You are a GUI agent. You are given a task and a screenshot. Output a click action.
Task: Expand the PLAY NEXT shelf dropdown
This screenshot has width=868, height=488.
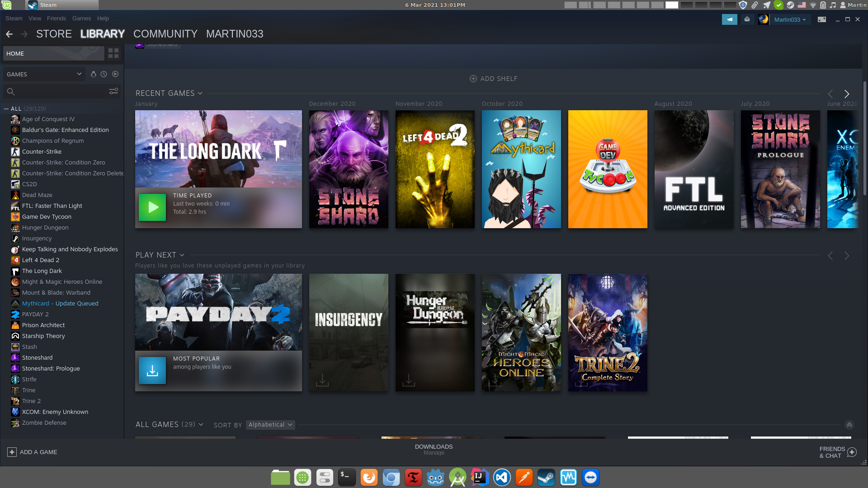click(x=182, y=255)
